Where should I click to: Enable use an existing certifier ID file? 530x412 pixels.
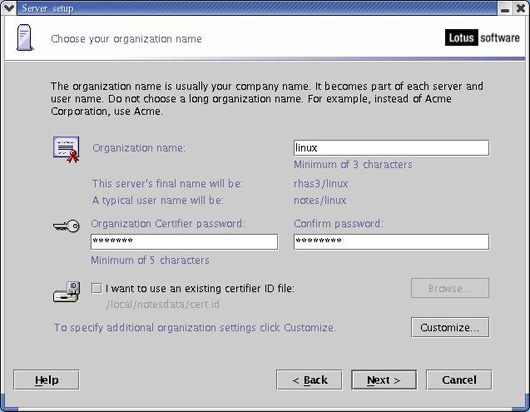pos(96,288)
